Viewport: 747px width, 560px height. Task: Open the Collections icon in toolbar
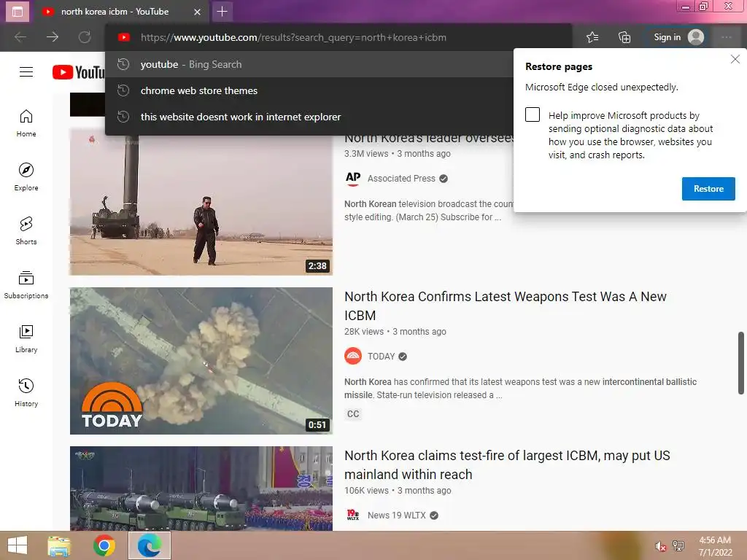(624, 37)
